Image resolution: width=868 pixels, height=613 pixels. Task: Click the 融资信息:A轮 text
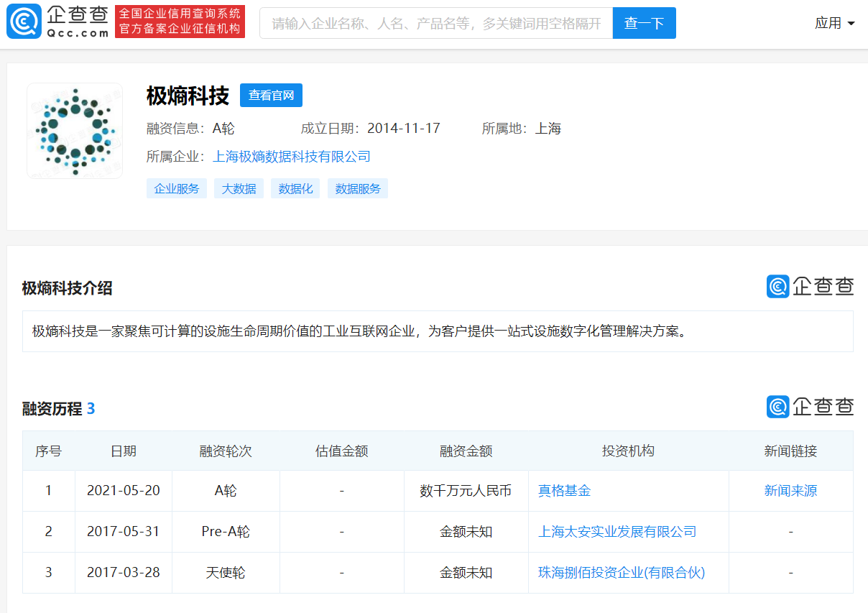point(190,129)
